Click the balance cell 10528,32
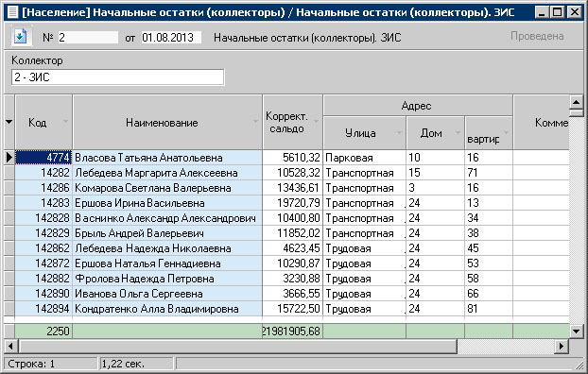The image size is (588, 374). [x=292, y=173]
